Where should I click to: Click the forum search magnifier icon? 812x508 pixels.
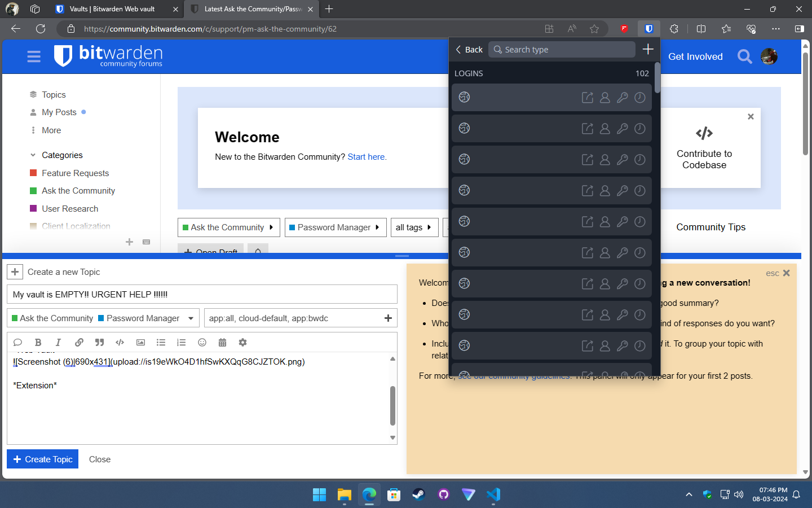pos(744,56)
